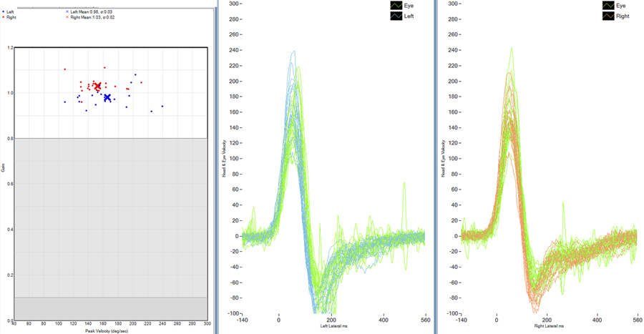Click 'Head & Eye Velocity' axis title on Right Lateral chart

(443, 158)
